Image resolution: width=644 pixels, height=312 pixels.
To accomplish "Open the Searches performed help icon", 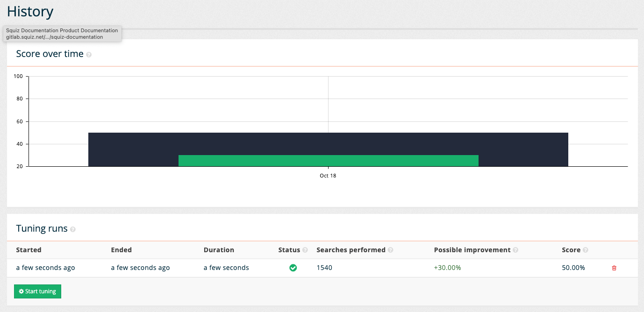I will pos(391,250).
